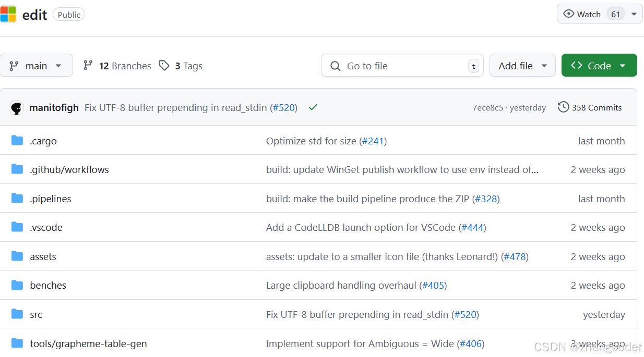The image size is (644, 357).
Task: Open the 'Large clipboard handling overhaul' commit
Action: (341, 285)
